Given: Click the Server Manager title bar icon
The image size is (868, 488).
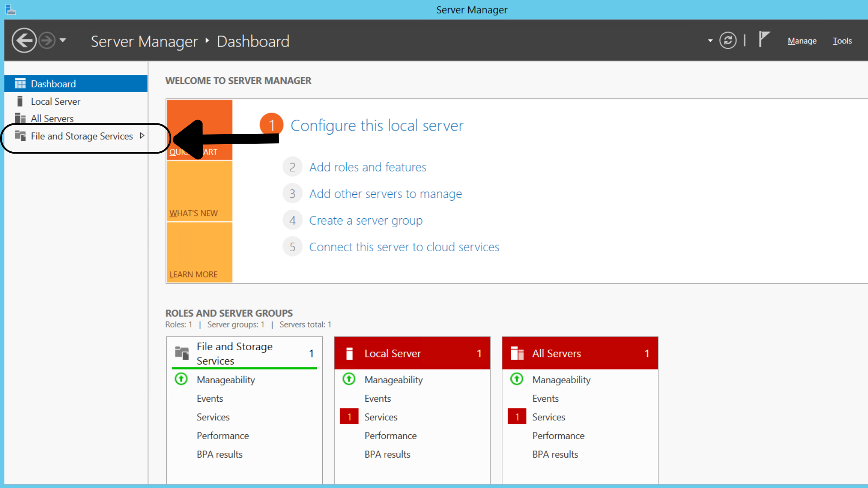Looking at the screenshot, I should coord(11,9).
